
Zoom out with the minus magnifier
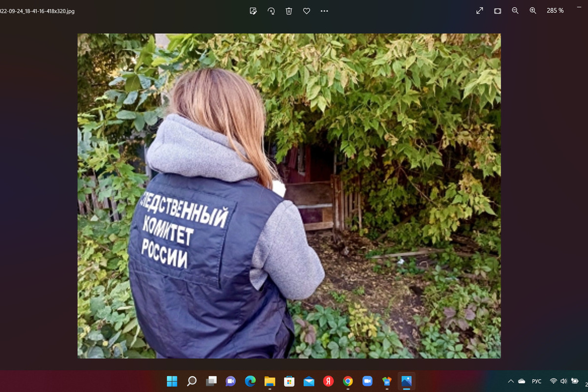click(515, 11)
